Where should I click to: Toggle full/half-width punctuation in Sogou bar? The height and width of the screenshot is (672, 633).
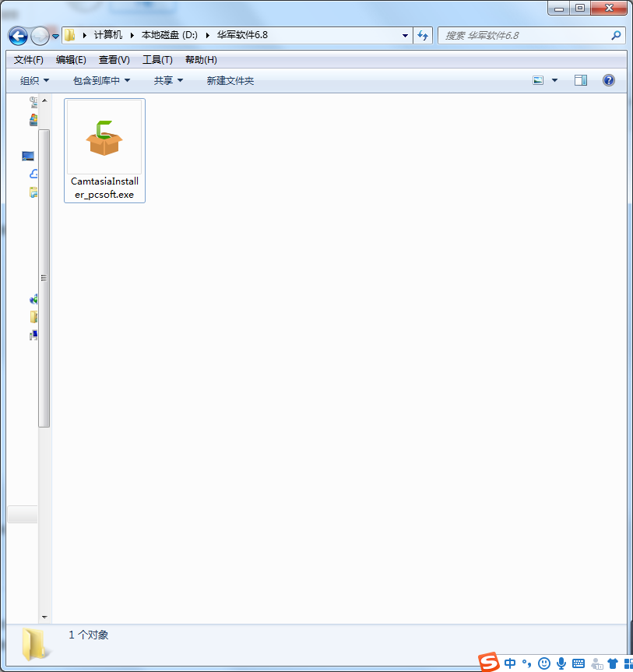[528, 663]
